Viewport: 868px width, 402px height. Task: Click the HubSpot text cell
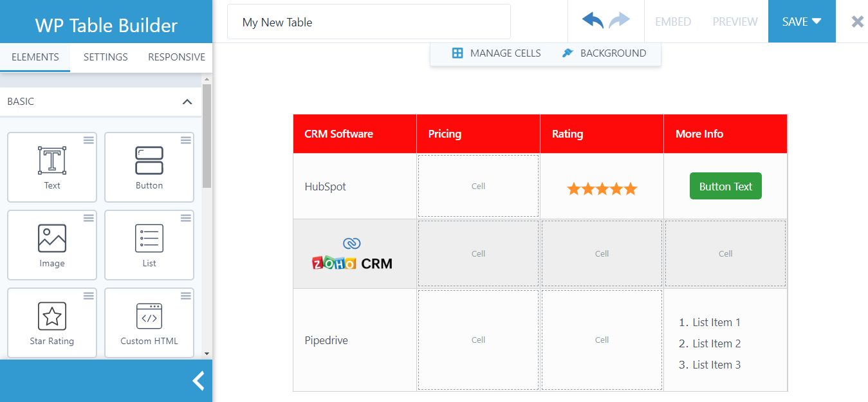pos(355,187)
